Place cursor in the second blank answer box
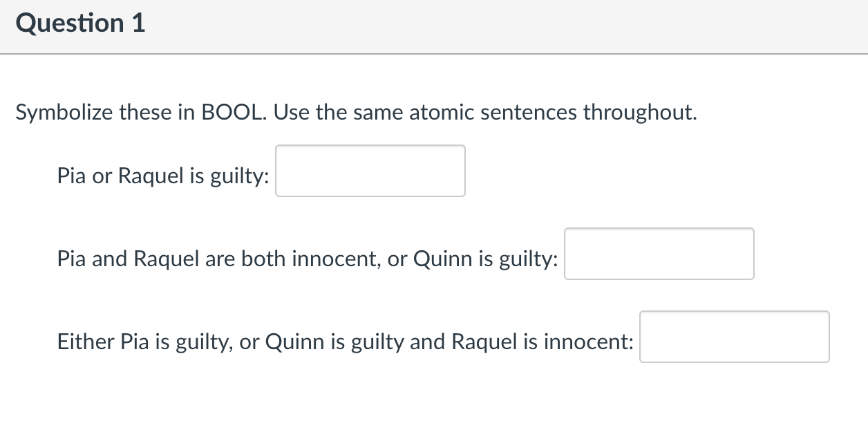868x448 pixels. [x=659, y=254]
